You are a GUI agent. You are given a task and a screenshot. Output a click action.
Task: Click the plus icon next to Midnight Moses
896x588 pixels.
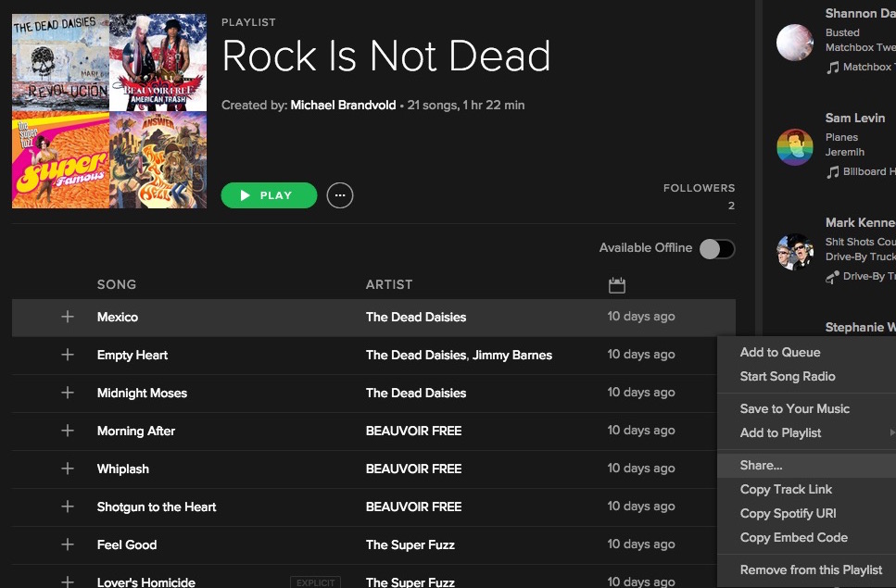pyautogui.click(x=67, y=393)
